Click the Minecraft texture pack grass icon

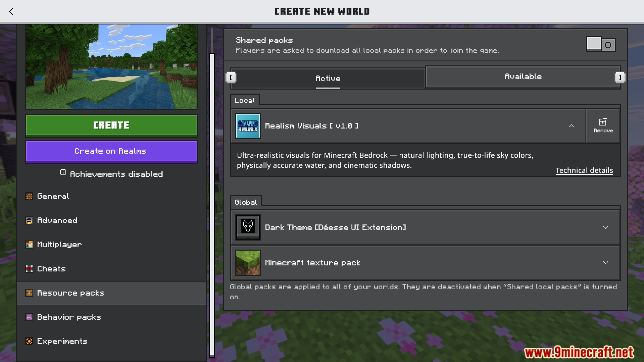pos(248,263)
